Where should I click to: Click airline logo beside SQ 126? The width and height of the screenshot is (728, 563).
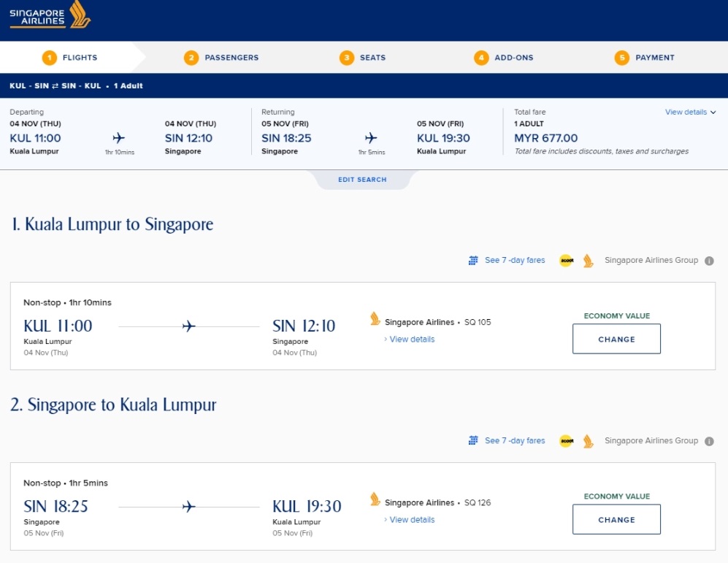tap(375, 499)
